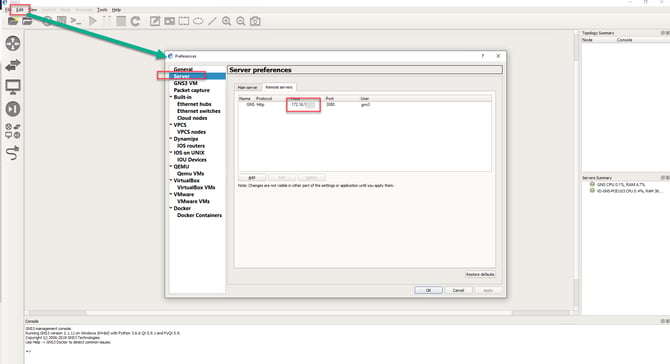
Task: Select Qemu VMs preferences item
Action: [190, 173]
